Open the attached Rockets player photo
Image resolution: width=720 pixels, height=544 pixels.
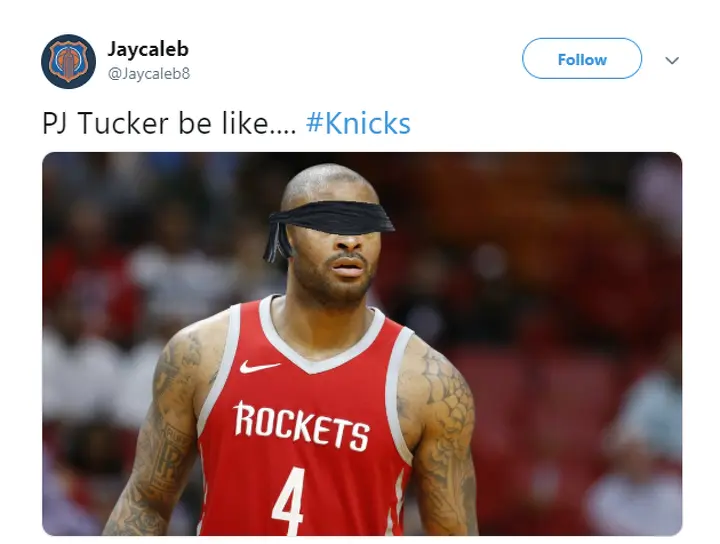[362, 343]
